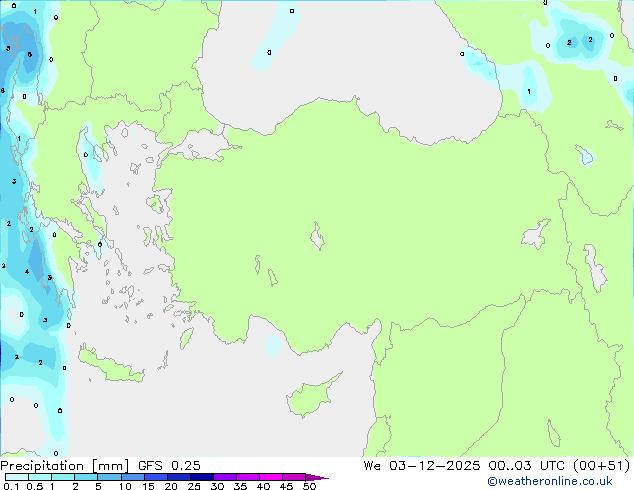Click the '(00+51)' forecast offset label
Viewport: 634px width, 490px height.
click(x=602, y=466)
